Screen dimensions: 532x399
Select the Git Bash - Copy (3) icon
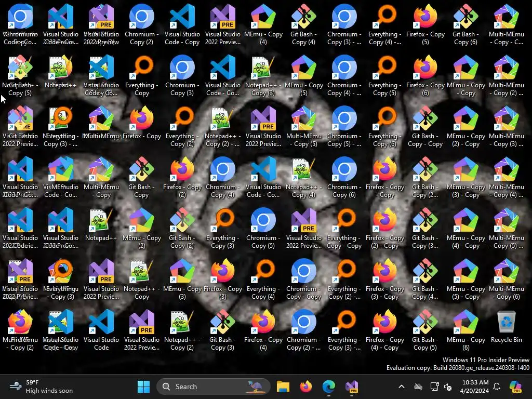(x=222, y=330)
